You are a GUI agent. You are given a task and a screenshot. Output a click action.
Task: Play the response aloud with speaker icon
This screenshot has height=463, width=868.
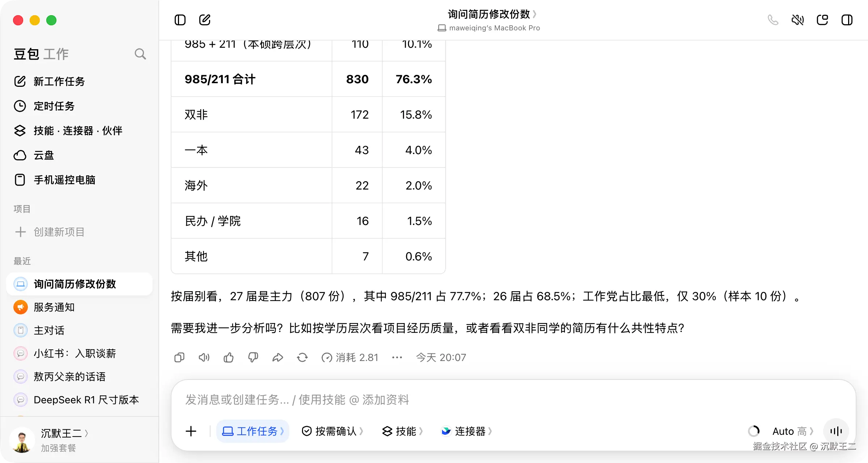(x=204, y=357)
